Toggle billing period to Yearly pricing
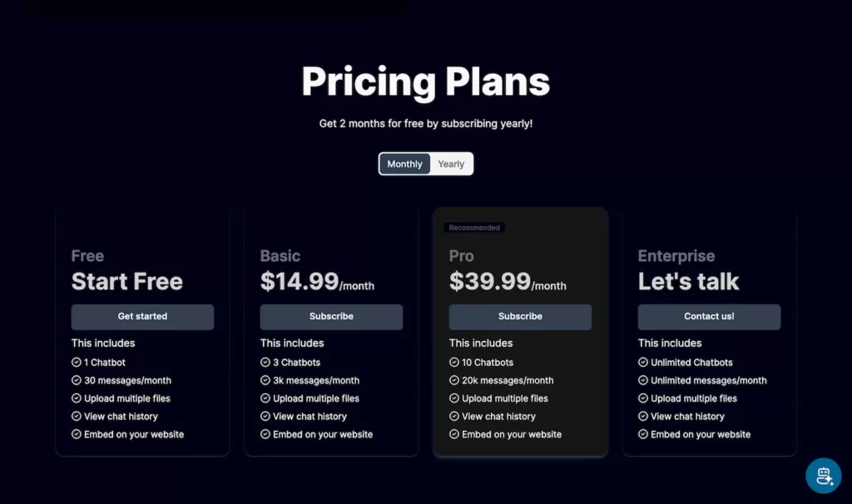The image size is (852, 504). (451, 164)
